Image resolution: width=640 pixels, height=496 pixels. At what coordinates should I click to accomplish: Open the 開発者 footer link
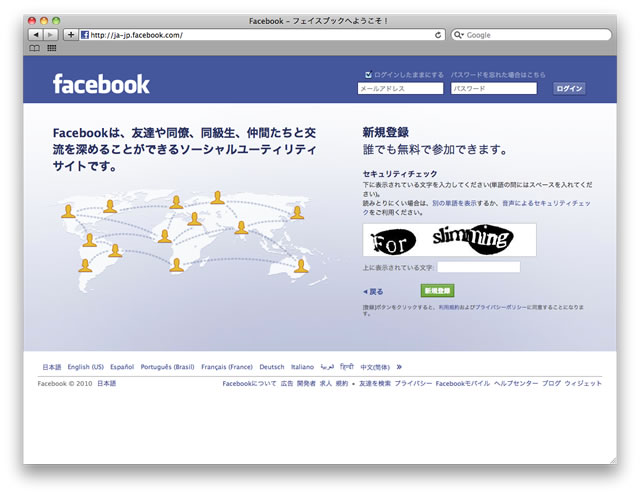[306, 383]
